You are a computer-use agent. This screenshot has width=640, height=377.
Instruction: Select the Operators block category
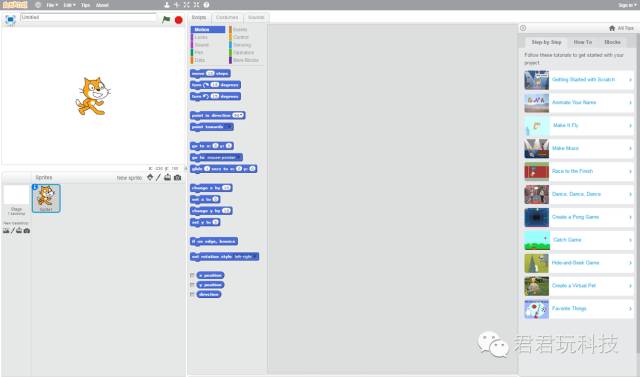(246, 52)
